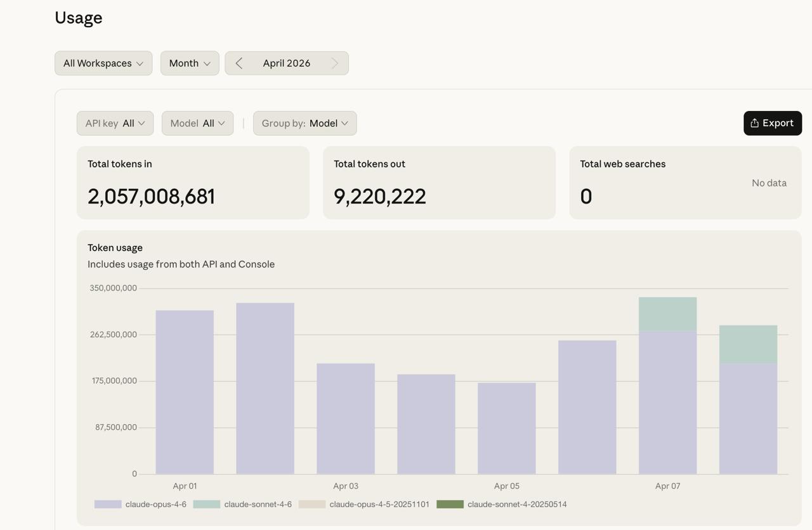The image size is (812, 530).
Task: Click the April 2026 date label
Action: click(x=287, y=63)
